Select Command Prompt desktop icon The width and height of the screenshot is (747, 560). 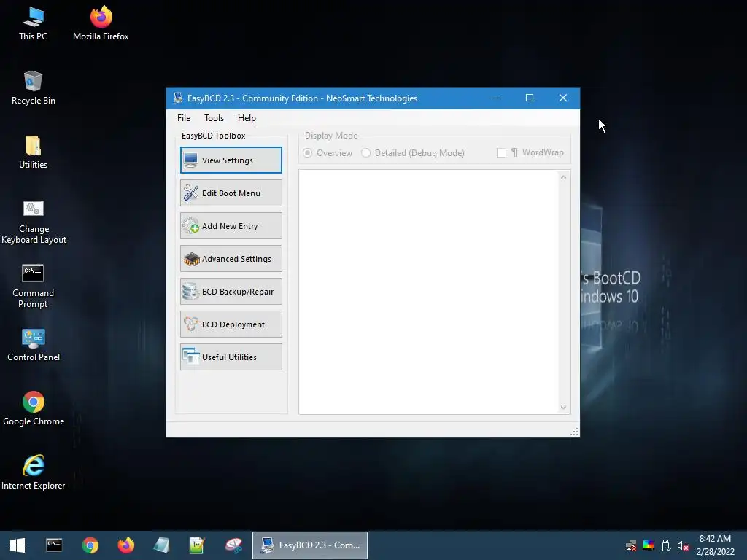[33, 286]
